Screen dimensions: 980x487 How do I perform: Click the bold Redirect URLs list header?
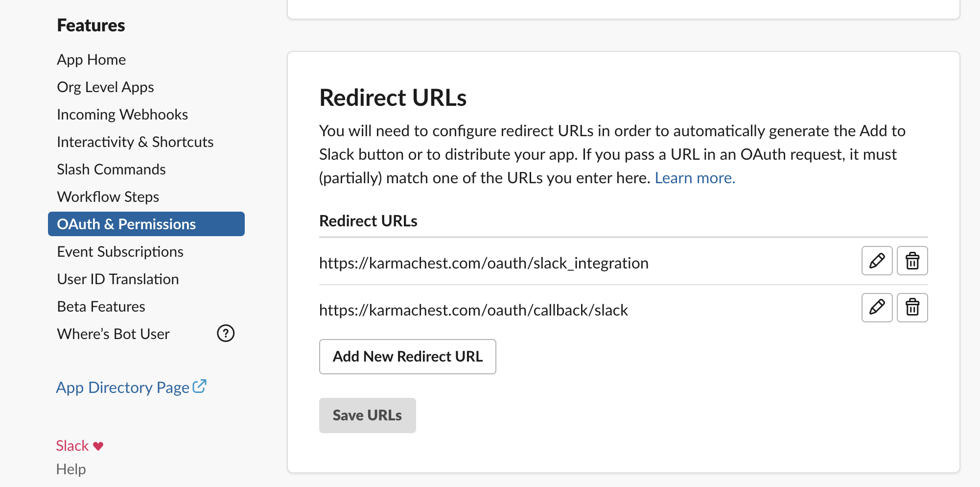[x=368, y=221]
